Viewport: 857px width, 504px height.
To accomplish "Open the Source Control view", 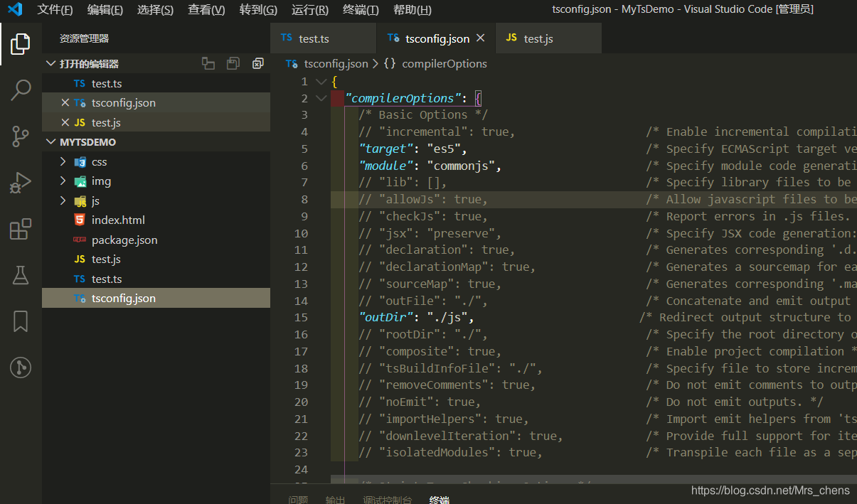I will (21, 136).
